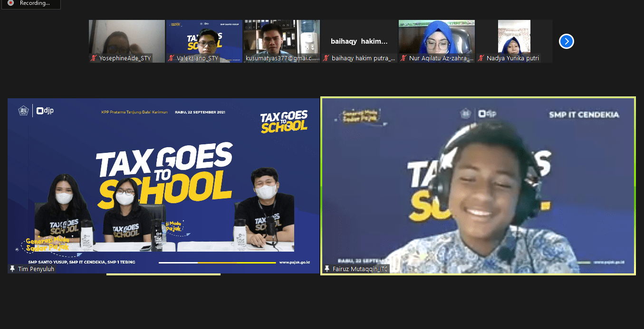Image resolution: width=644 pixels, height=329 pixels.
Task: Click the Tim Penyuluh pinned video
Action: tap(163, 185)
